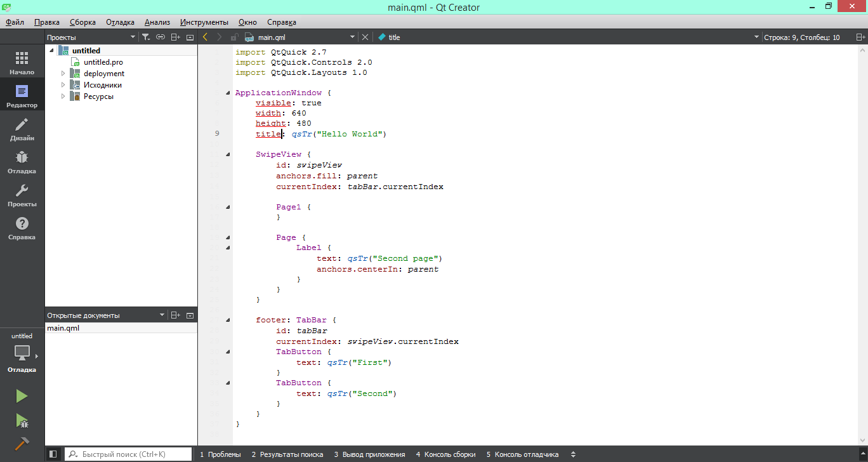Image resolution: width=868 pixels, height=462 pixels.
Task: Open the Правка menu
Action: pos(47,22)
